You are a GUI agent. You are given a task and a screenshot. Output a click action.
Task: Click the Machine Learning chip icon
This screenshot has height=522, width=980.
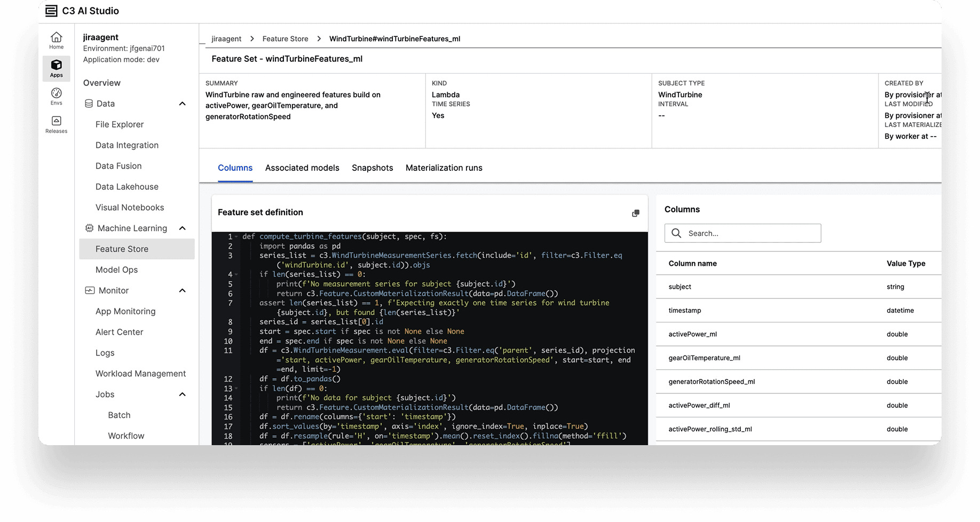[89, 228]
